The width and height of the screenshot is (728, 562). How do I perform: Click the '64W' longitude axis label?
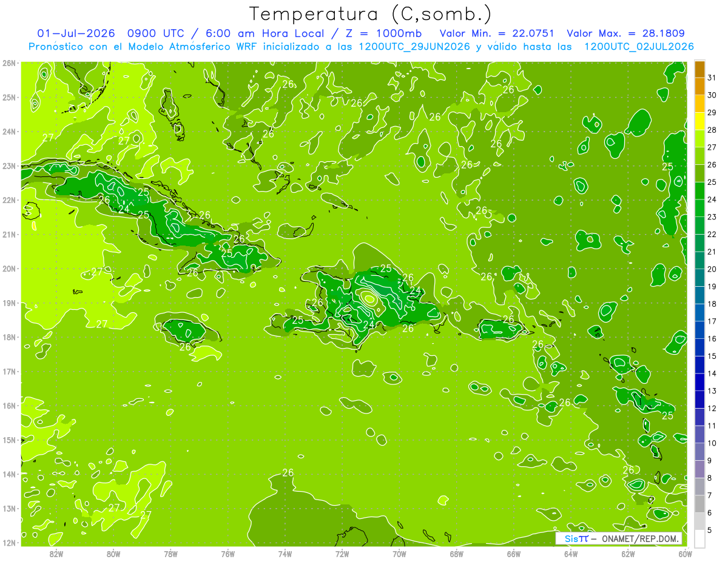(571, 554)
